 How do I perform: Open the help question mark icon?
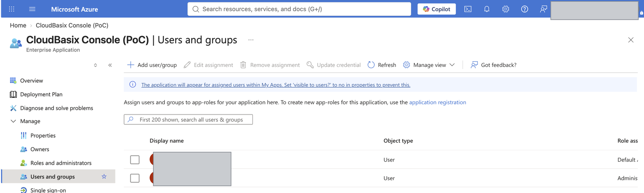coord(525,9)
